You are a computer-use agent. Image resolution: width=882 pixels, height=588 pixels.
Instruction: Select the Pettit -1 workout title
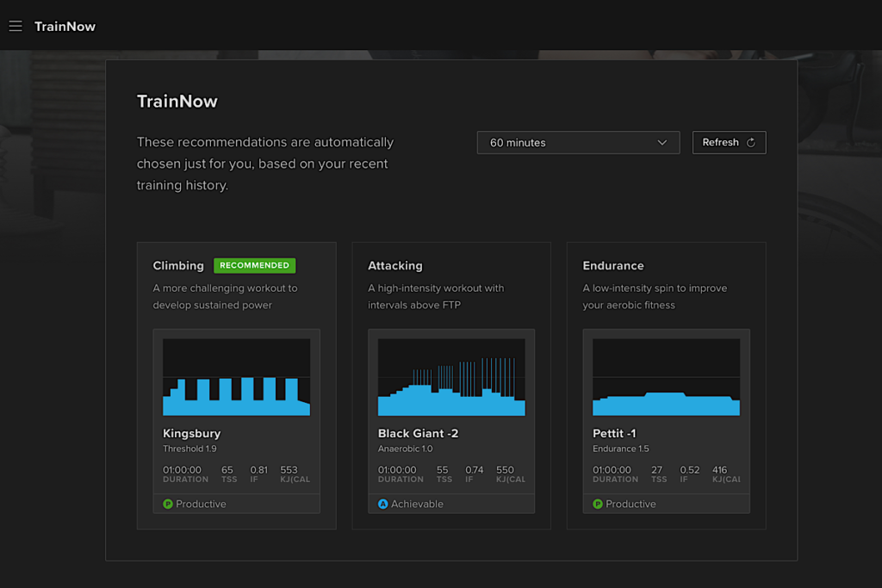pyautogui.click(x=614, y=433)
